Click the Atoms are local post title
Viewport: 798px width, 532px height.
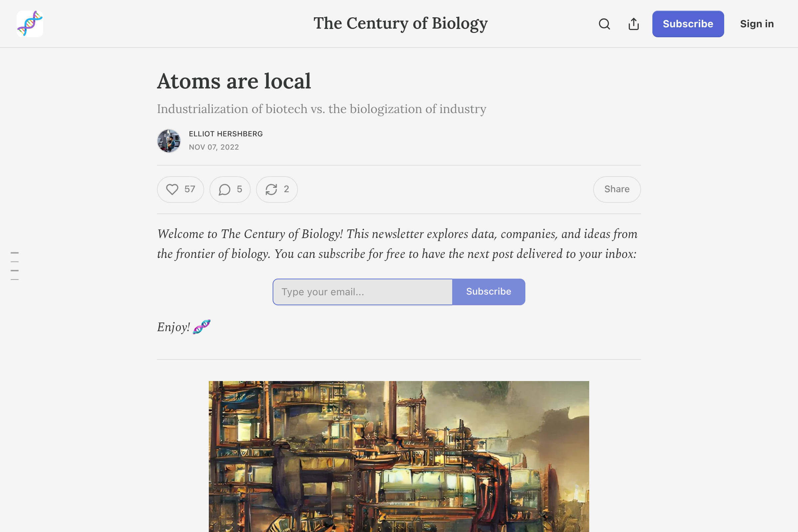[234, 81]
